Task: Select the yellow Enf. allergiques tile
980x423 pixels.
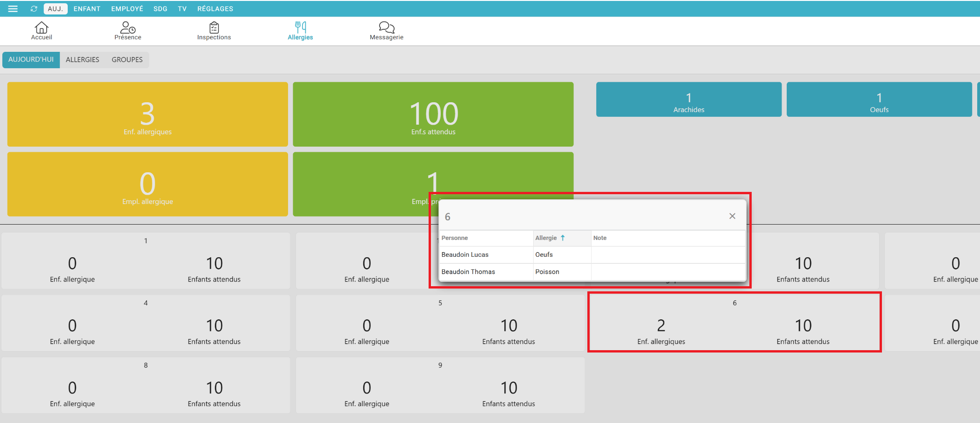Action: pos(148,114)
